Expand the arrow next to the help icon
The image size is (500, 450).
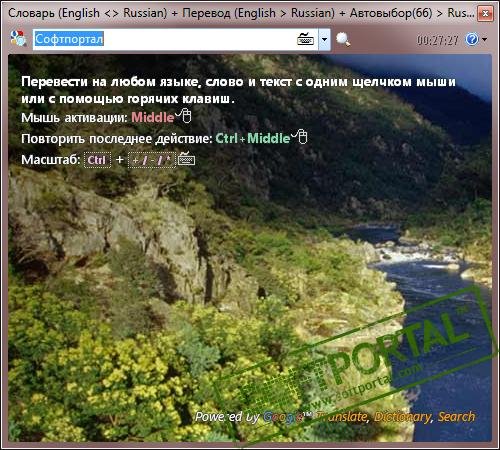pyautogui.click(x=485, y=39)
